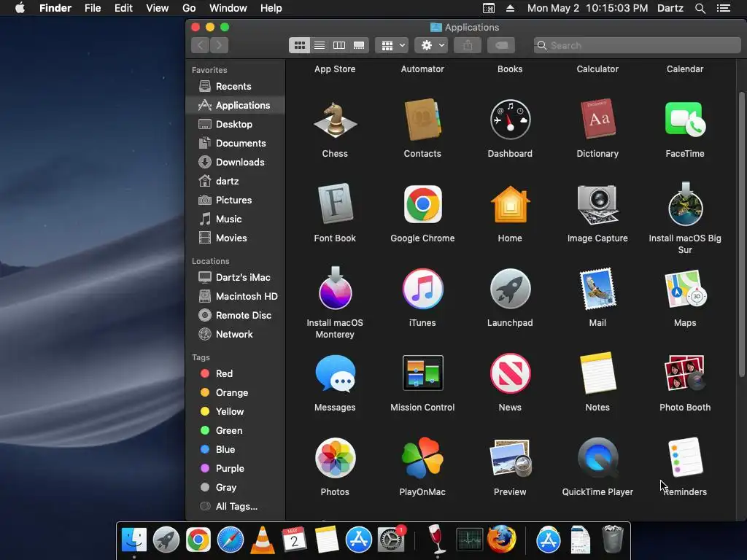Open the Maps app icon

pyautogui.click(x=685, y=289)
